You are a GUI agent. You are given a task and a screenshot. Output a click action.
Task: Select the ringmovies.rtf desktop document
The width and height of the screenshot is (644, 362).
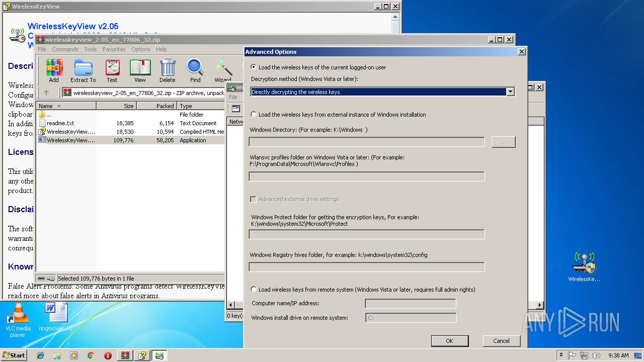tap(55, 317)
